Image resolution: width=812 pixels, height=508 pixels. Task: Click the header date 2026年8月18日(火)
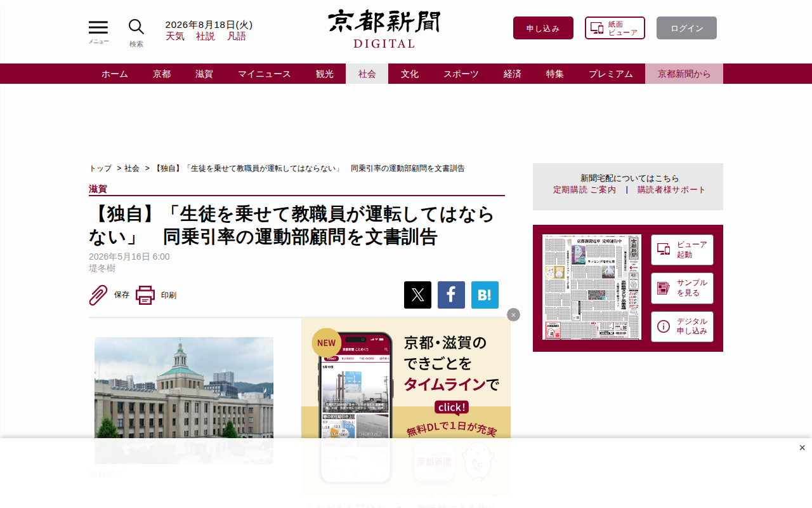pyautogui.click(x=209, y=25)
